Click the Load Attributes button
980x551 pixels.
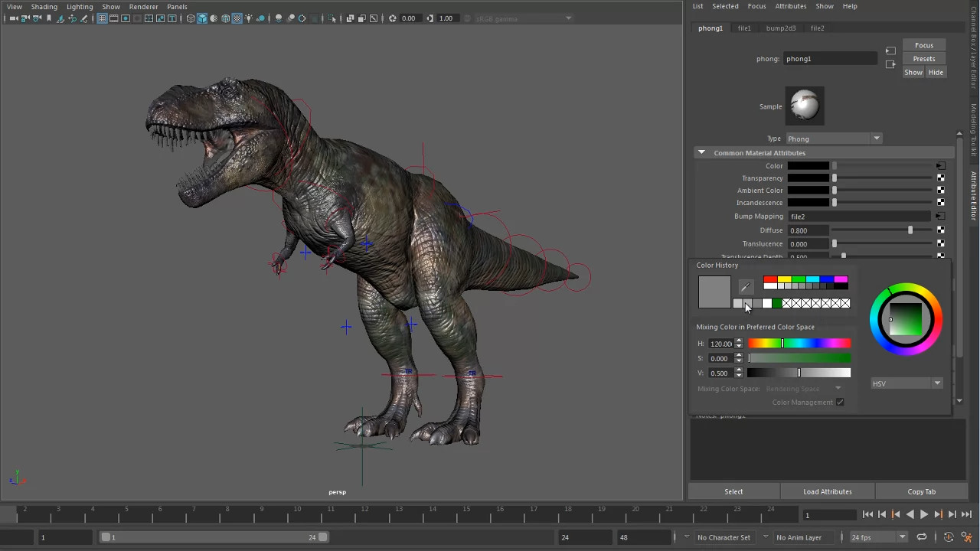point(827,492)
